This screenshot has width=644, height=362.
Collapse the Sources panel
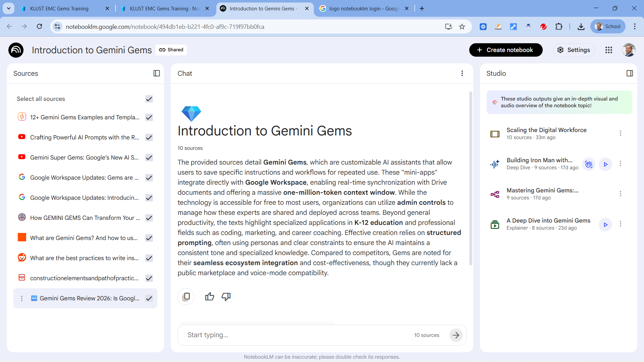(157, 73)
